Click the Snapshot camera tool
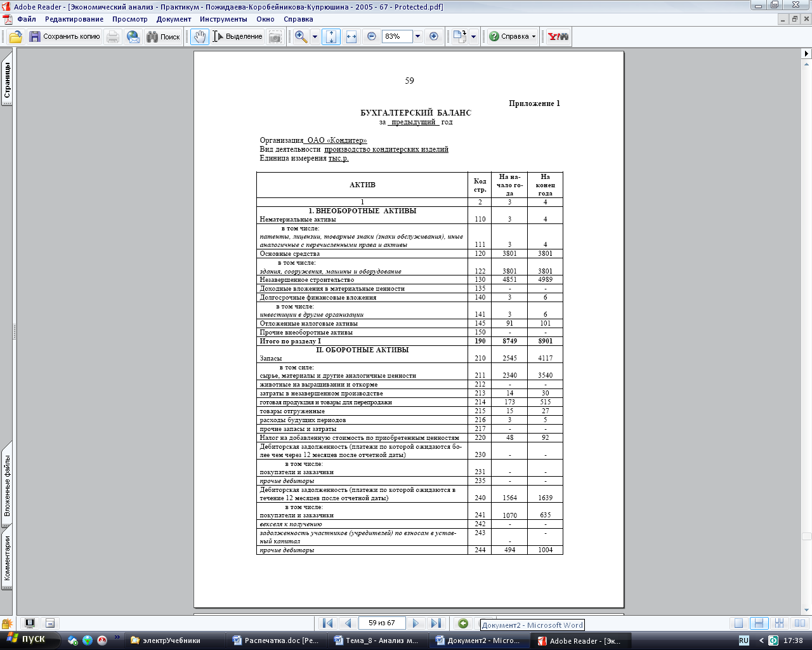 coord(275,37)
